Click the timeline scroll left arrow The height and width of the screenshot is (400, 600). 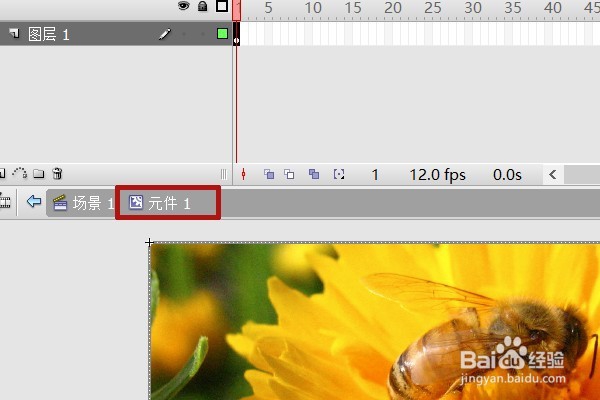[x=553, y=175]
